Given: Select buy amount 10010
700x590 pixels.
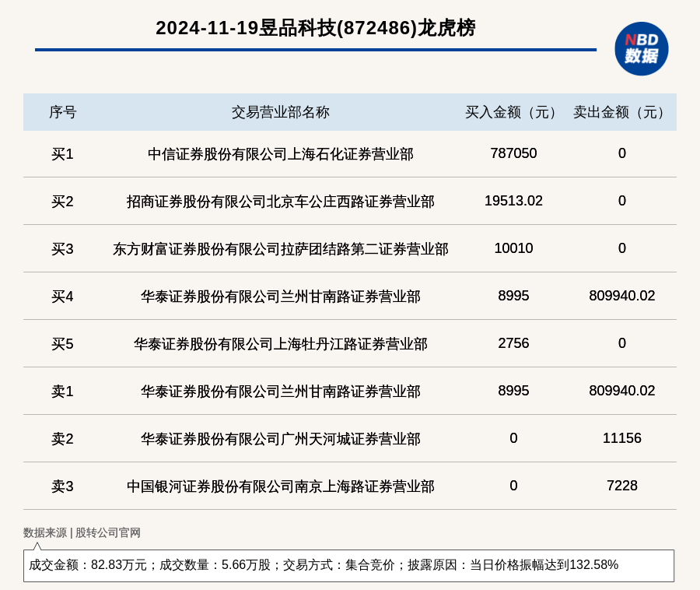Looking at the screenshot, I should (513, 248).
